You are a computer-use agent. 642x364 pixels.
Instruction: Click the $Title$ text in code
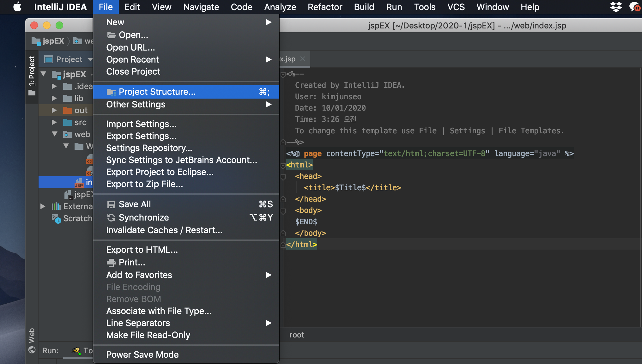(x=350, y=188)
